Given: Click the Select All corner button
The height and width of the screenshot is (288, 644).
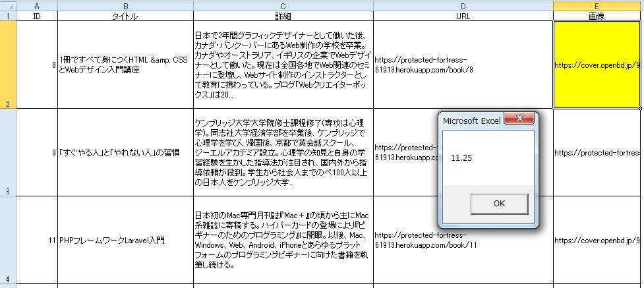Looking at the screenshot, I should point(8,6).
